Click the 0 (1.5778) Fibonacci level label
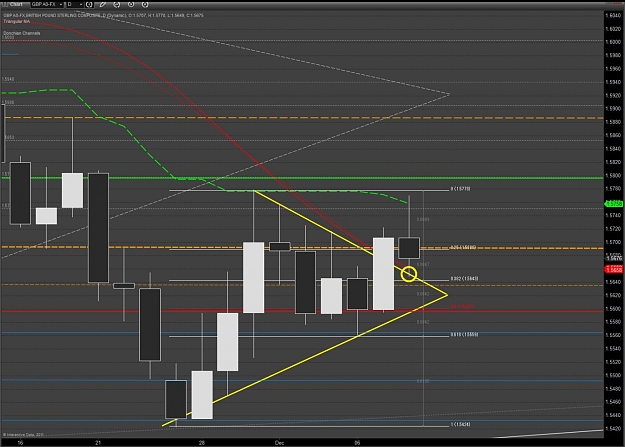Screen dimensions: 625x447 [460, 189]
